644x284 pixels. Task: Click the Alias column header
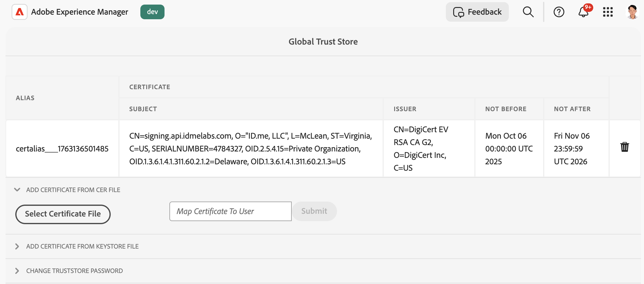tap(25, 98)
